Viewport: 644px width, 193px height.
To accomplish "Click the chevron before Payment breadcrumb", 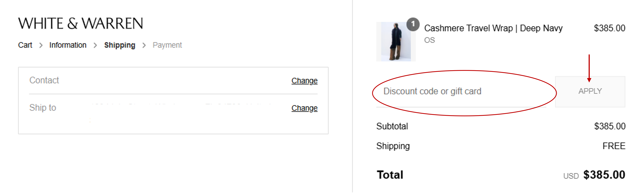I will click(x=144, y=45).
